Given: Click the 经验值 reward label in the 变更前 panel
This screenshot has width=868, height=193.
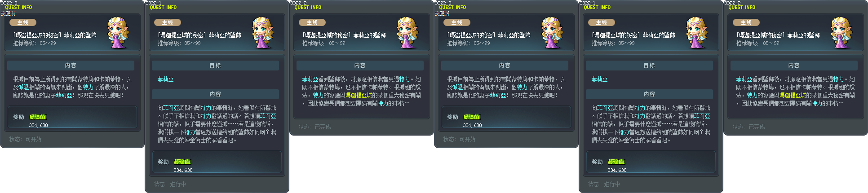Looking at the screenshot, I should point(38,117).
